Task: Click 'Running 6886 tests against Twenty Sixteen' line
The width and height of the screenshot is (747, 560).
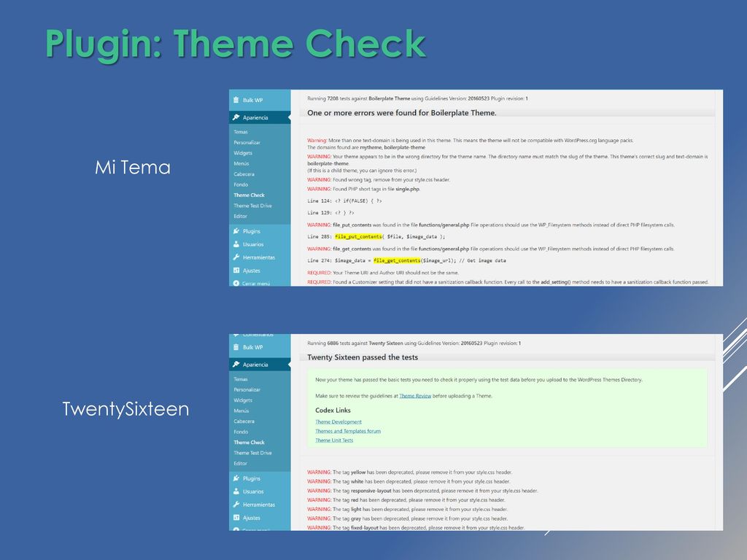Action: [414, 343]
